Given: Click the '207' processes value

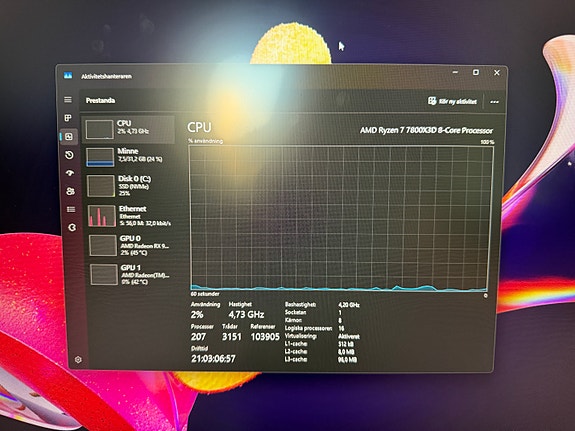Looking at the screenshot, I should point(198,336).
